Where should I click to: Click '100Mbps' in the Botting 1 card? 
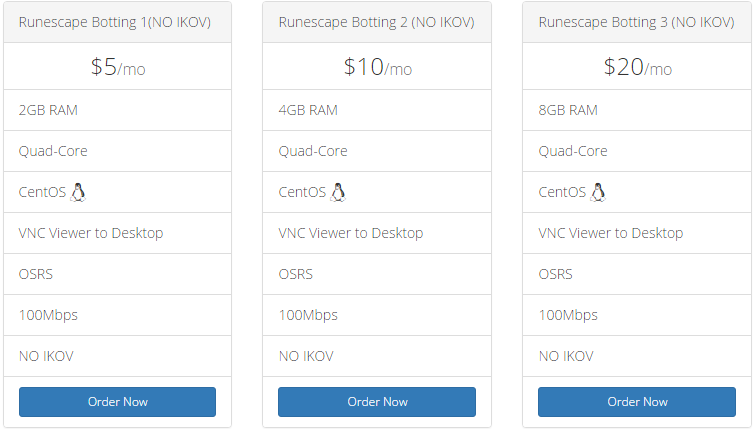point(48,315)
